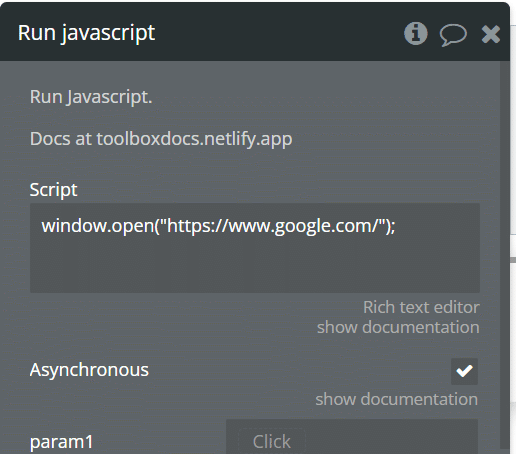Click the 'Run Javascript.' description text

(91, 97)
